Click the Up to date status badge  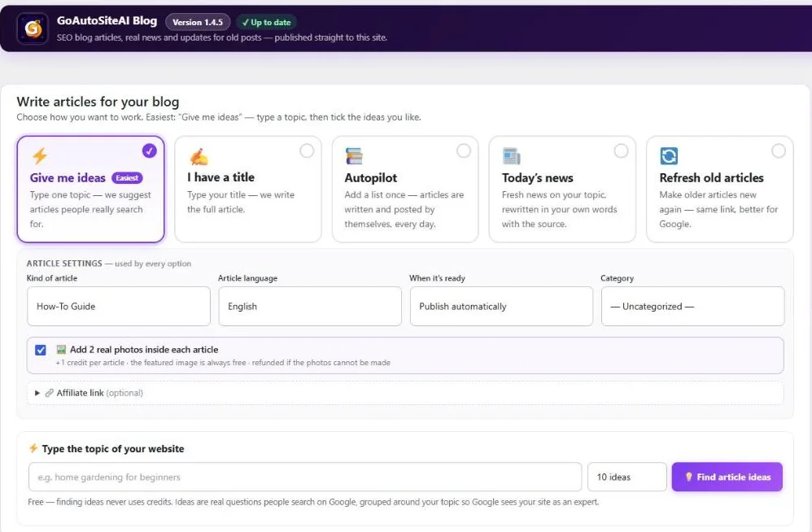[267, 22]
